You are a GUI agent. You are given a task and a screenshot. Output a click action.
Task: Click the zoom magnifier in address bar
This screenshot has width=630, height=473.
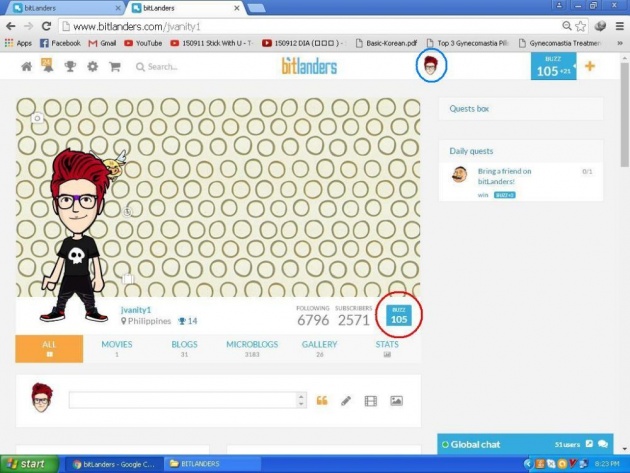567,26
